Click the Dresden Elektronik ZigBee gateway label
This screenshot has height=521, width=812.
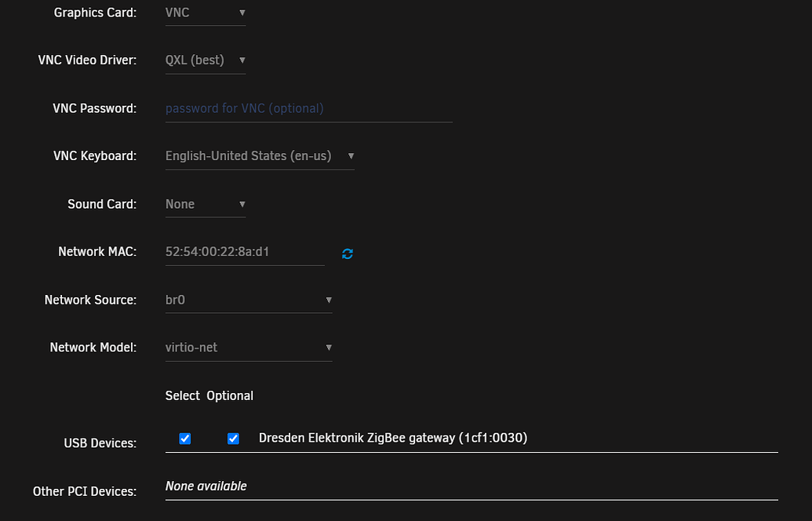392,438
